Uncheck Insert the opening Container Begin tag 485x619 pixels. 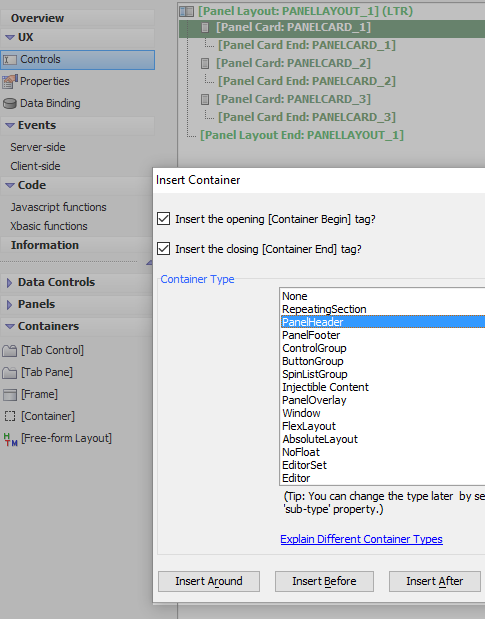[x=163, y=219]
